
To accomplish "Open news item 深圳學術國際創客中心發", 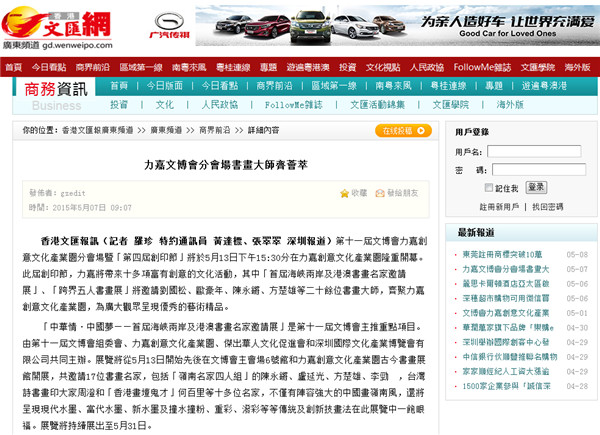I will pyautogui.click(x=505, y=342).
